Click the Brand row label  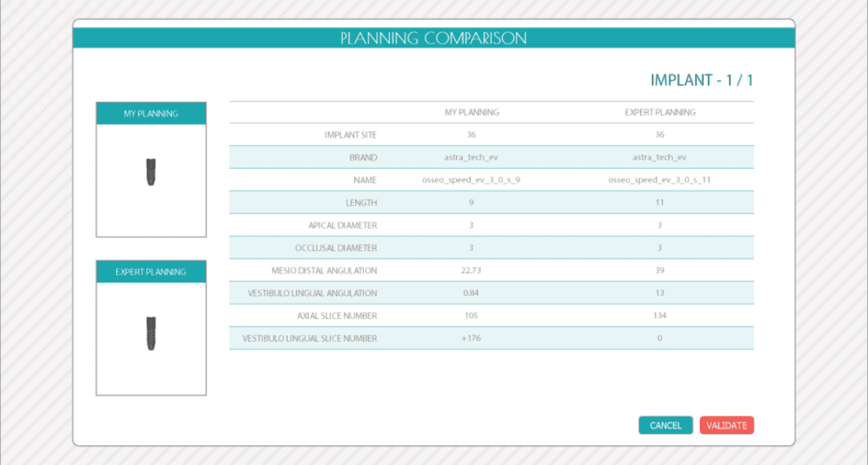363,158
